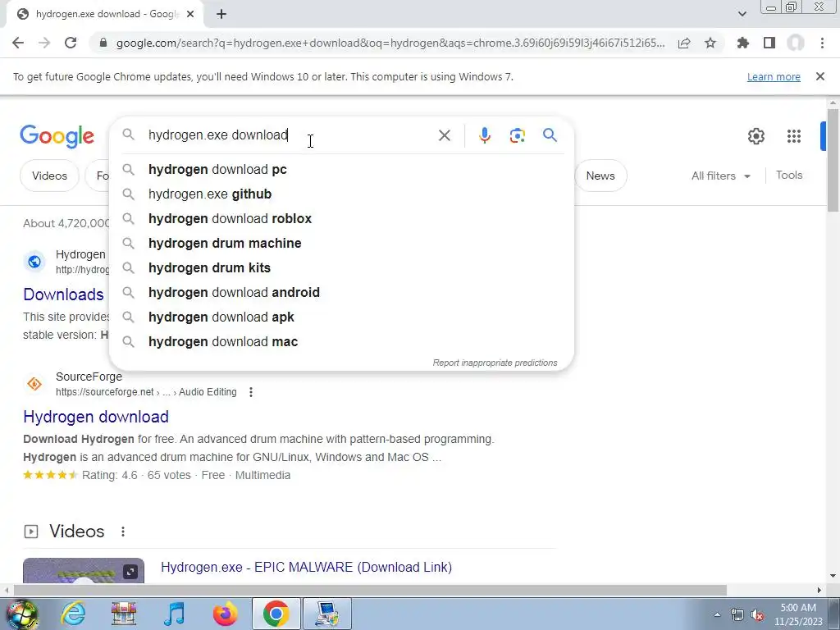This screenshot has width=840, height=630.
Task: Open the Tools search options
Action: (x=789, y=176)
